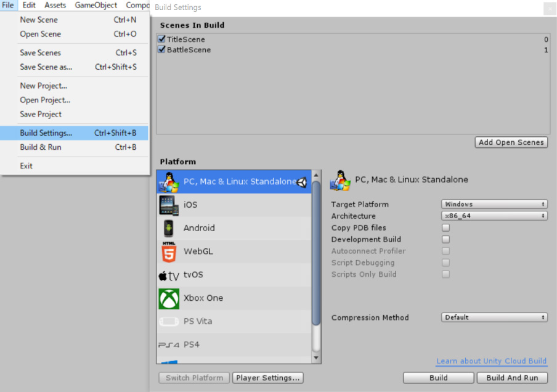Open the GameObject menu
The width and height of the screenshot is (557, 392).
pyautogui.click(x=96, y=5)
